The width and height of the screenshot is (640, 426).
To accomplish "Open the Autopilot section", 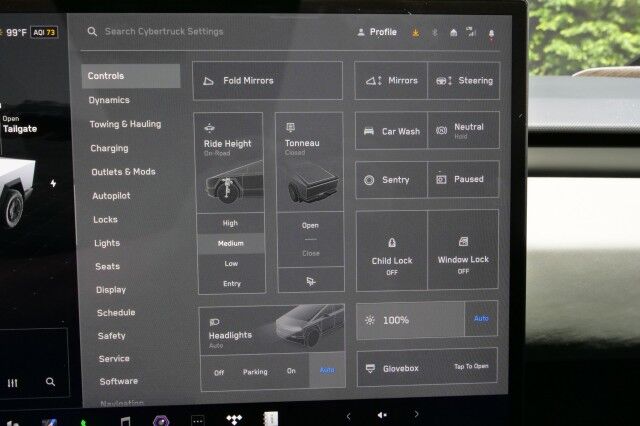I will (111, 196).
